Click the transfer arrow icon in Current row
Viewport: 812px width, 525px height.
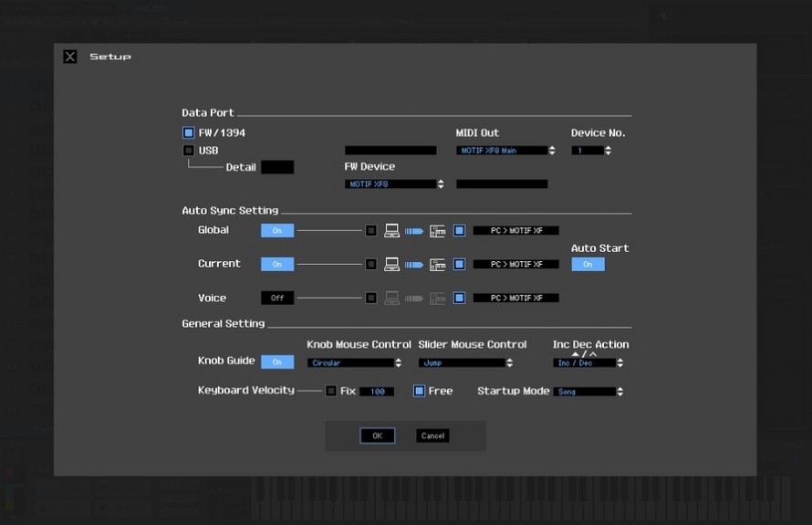(414, 265)
